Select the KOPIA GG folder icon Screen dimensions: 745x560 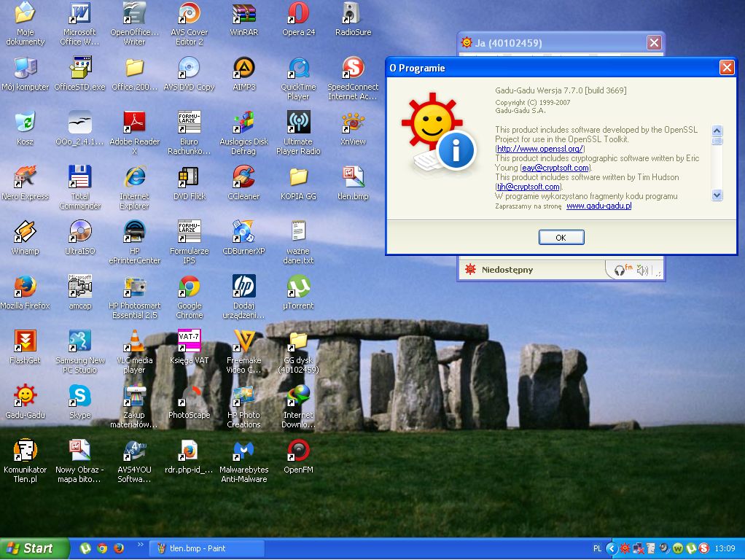298,183
